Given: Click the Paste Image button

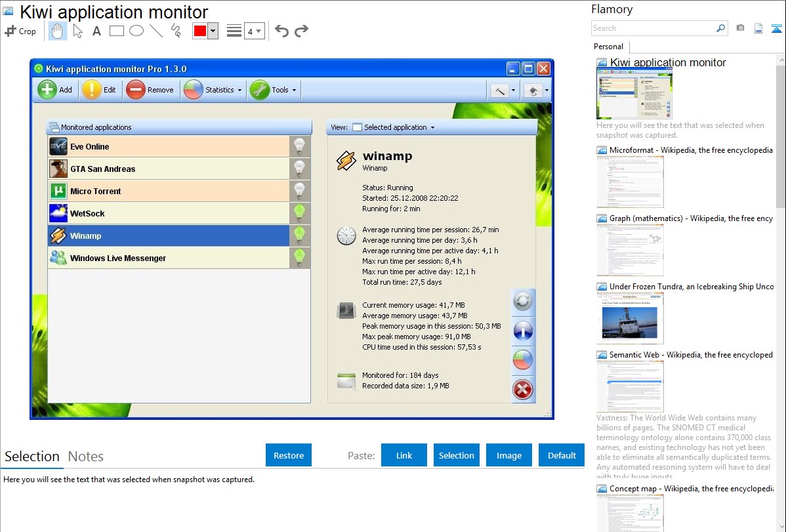Looking at the screenshot, I should 509,455.
